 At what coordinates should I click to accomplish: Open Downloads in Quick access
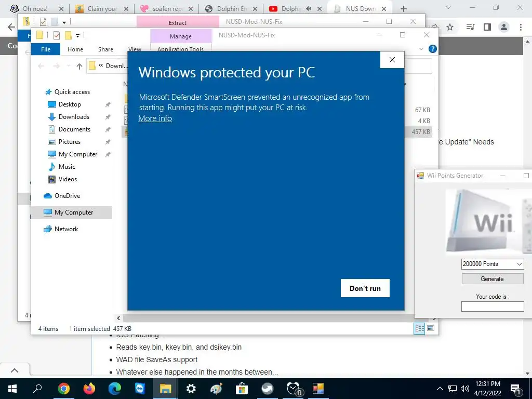tap(74, 117)
